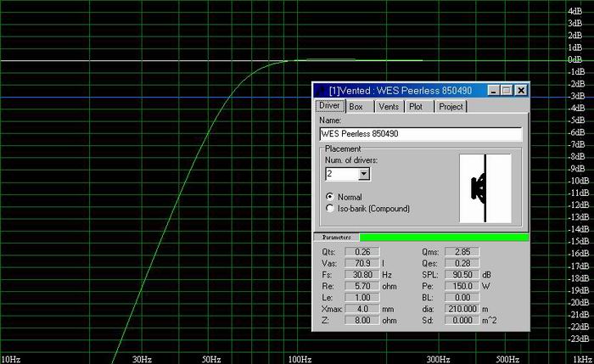Click the 4dB axis label
This screenshot has height=364, width=594.
[575, 11]
